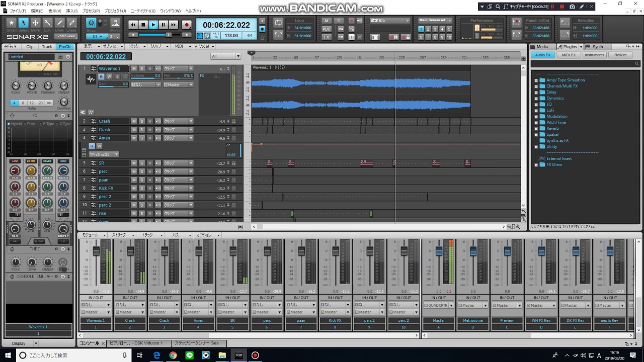The height and width of the screenshot is (362, 644).
Task: Click the ReWire button
Action: [620, 55]
